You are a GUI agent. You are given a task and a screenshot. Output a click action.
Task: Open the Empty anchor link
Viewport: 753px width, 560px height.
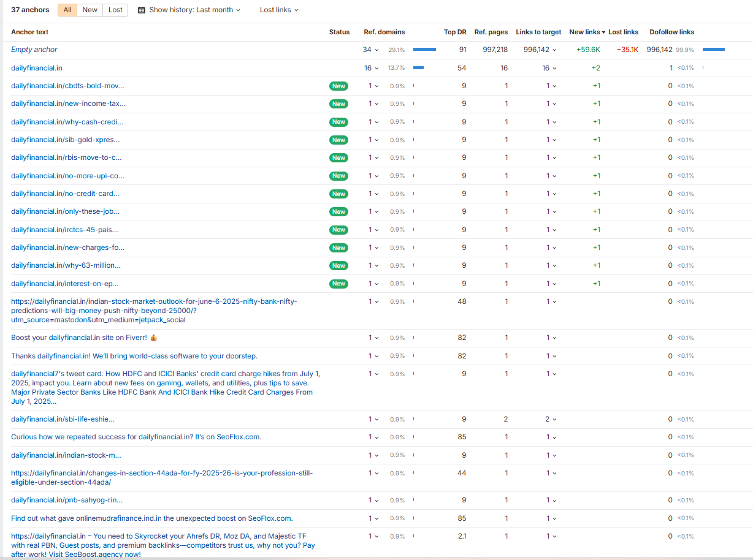click(x=34, y=50)
